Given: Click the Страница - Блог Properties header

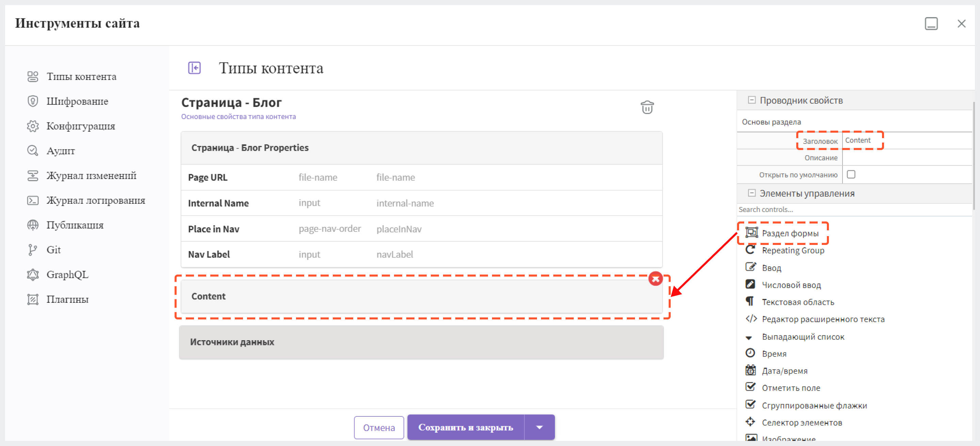Looking at the screenshot, I should coord(422,148).
